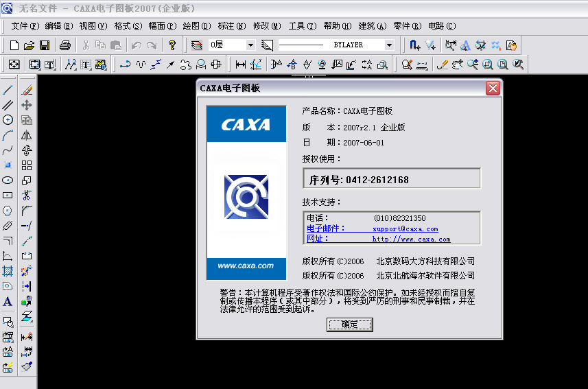Click the Zoom window magnifier icon
This screenshot has height=389, width=588.
coord(488,64)
